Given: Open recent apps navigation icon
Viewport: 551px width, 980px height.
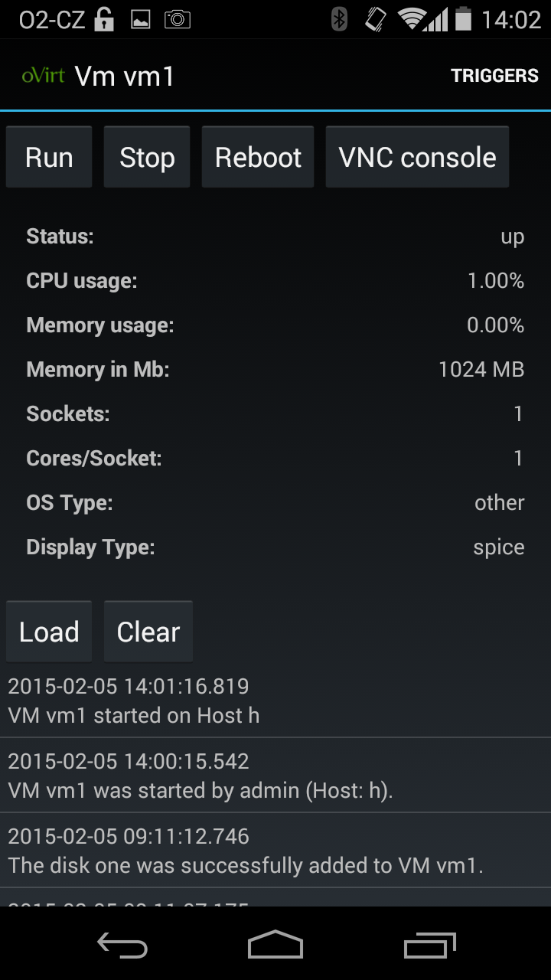Looking at the screenshot, I should pos(429,946).
